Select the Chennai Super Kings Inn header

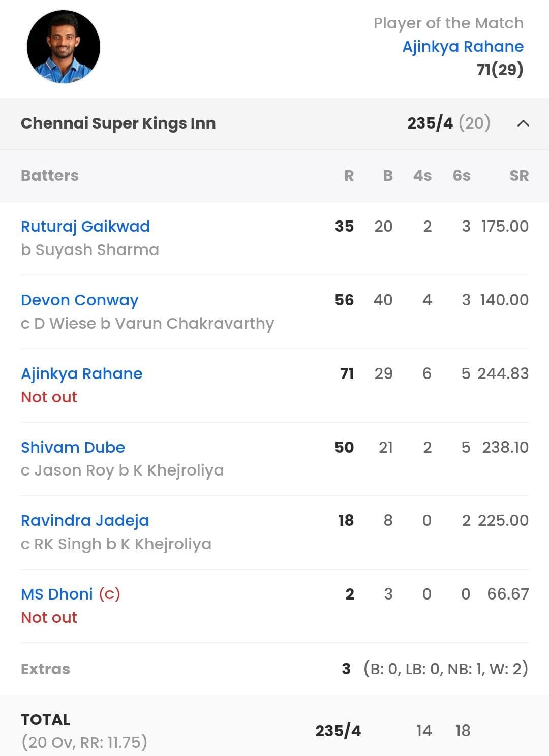(118, 123)
